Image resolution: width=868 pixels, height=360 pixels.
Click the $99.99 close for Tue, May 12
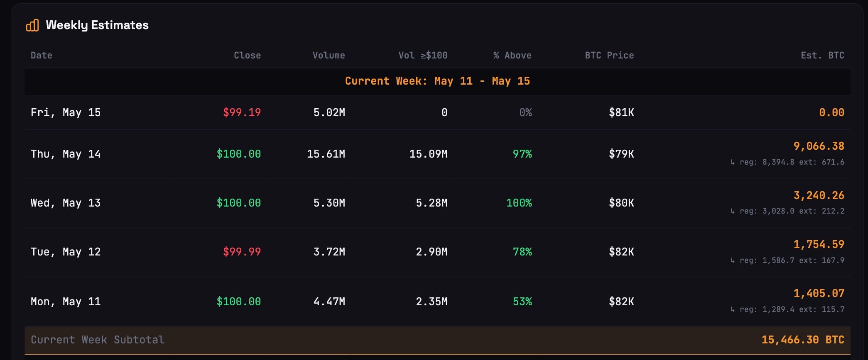242,252
